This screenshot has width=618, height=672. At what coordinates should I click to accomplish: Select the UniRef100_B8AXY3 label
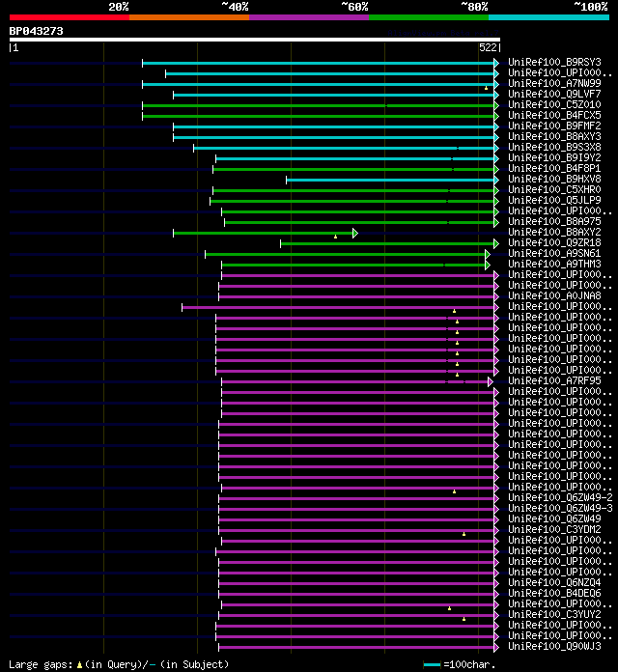554,136
